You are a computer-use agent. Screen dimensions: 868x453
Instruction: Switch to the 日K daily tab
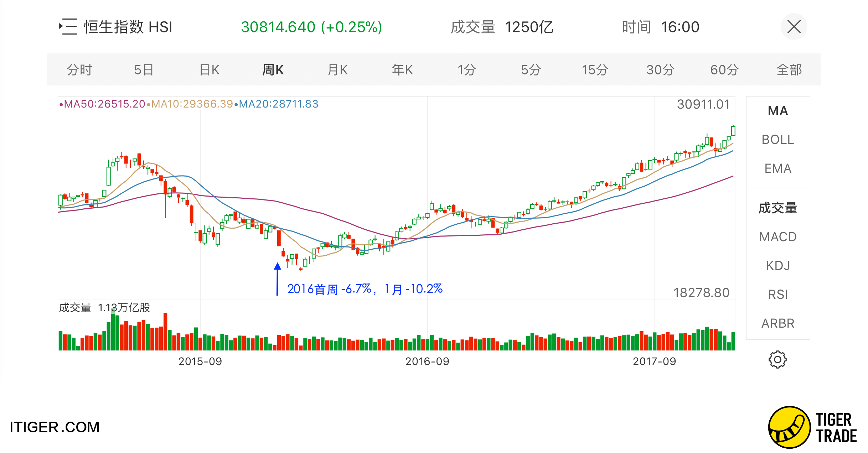click(x=209, y=70)
